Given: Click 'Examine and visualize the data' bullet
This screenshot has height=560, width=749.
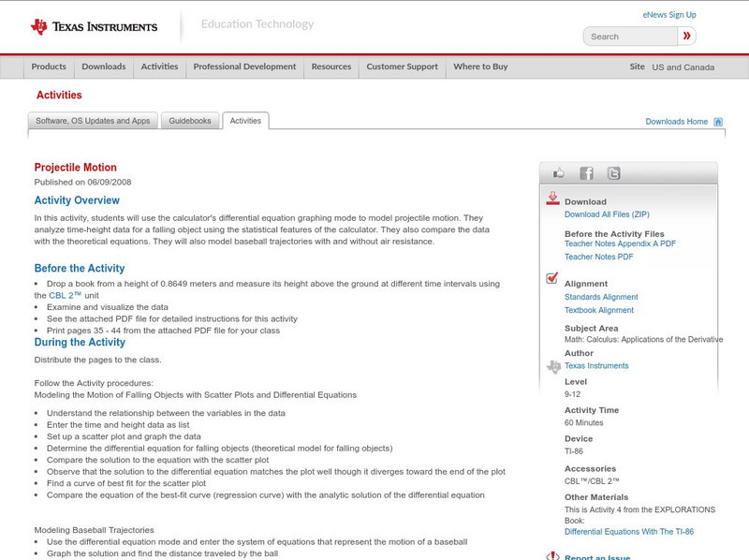Looking at the screenshot, I should pyautogui.click(x=108, y=307).
